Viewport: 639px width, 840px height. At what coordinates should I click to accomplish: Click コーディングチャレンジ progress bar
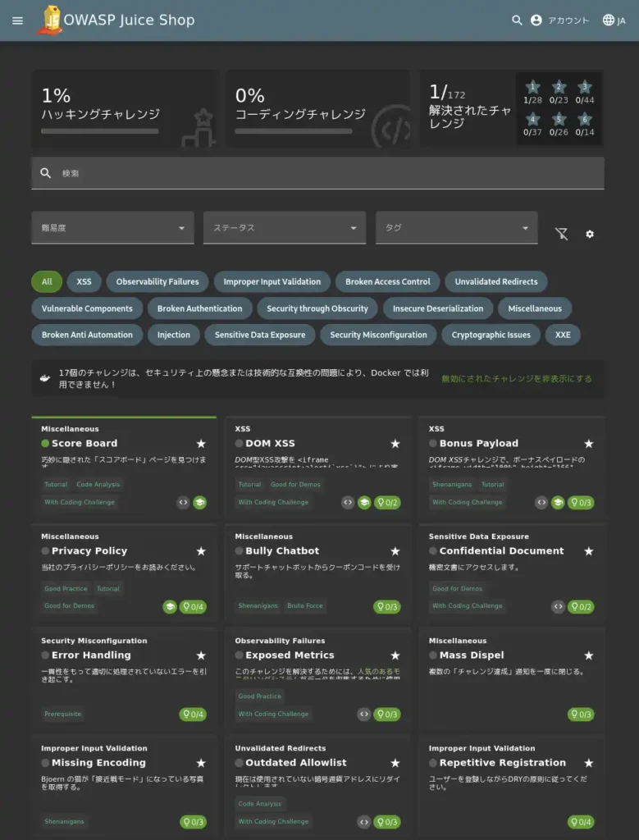pos(294,131)
